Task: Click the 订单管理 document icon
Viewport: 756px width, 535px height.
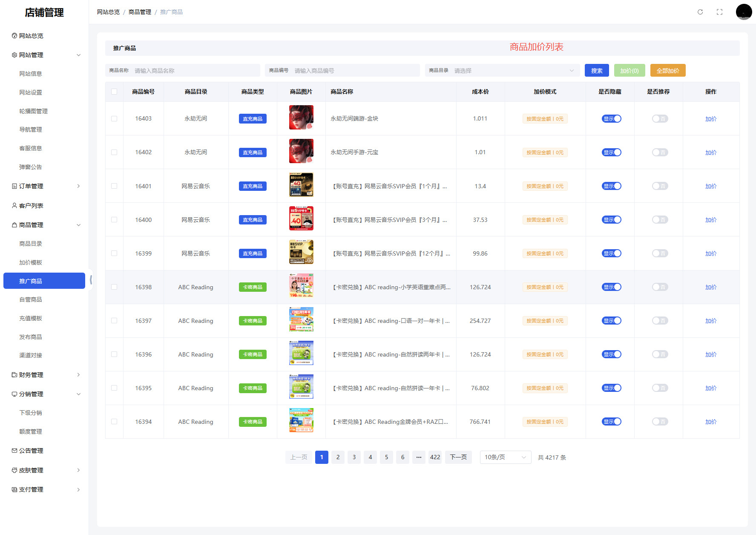Action: (14, 186)
